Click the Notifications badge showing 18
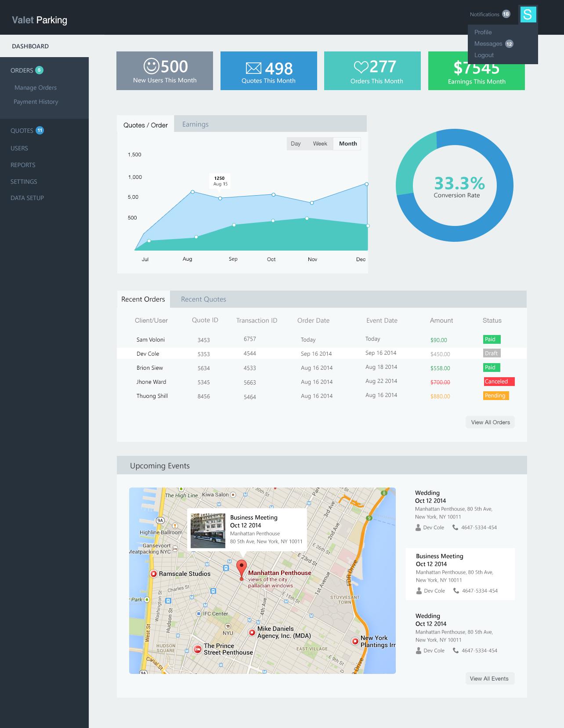Image resolution: width=564 pixels, height=728 pixels. pyautogui.click(x=506, y=14)
